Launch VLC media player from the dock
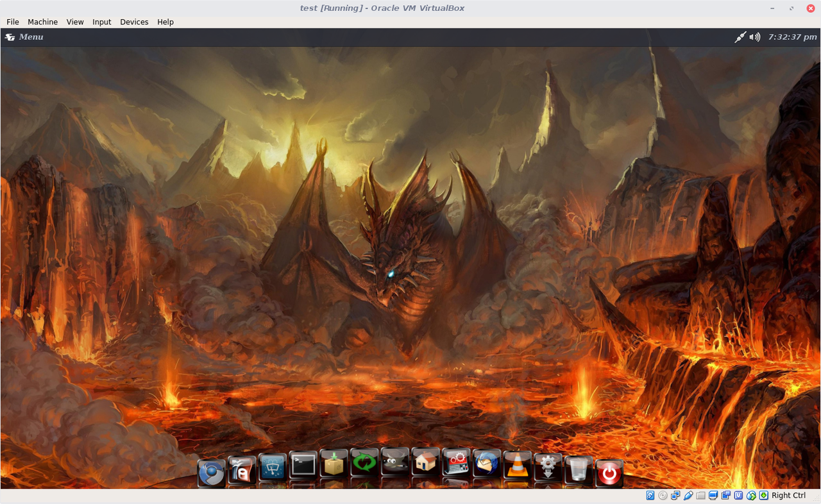This screenshot has width=821, height=504. click(518, 466)
